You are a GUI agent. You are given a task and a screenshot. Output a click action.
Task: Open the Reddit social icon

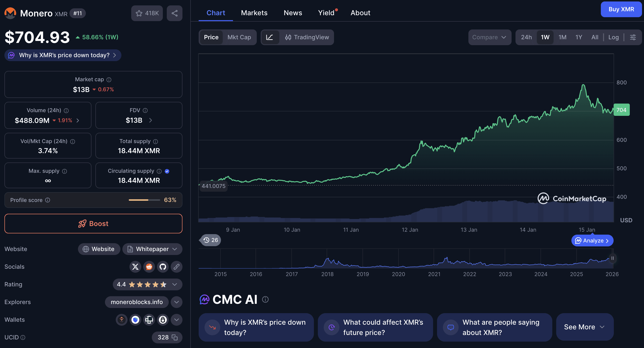(x=149, y=267)
